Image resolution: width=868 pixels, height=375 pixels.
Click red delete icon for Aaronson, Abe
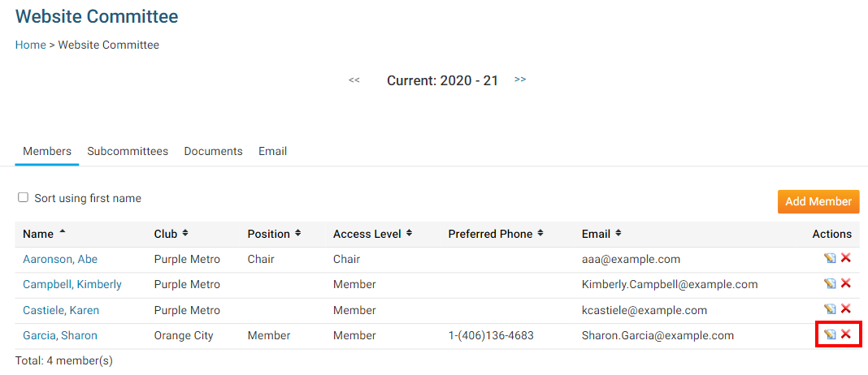[846, 258]
